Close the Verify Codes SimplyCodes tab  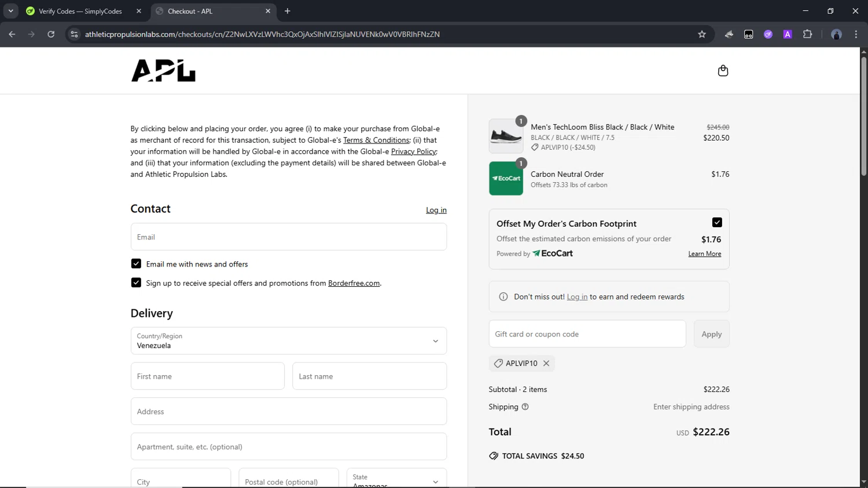139,11
